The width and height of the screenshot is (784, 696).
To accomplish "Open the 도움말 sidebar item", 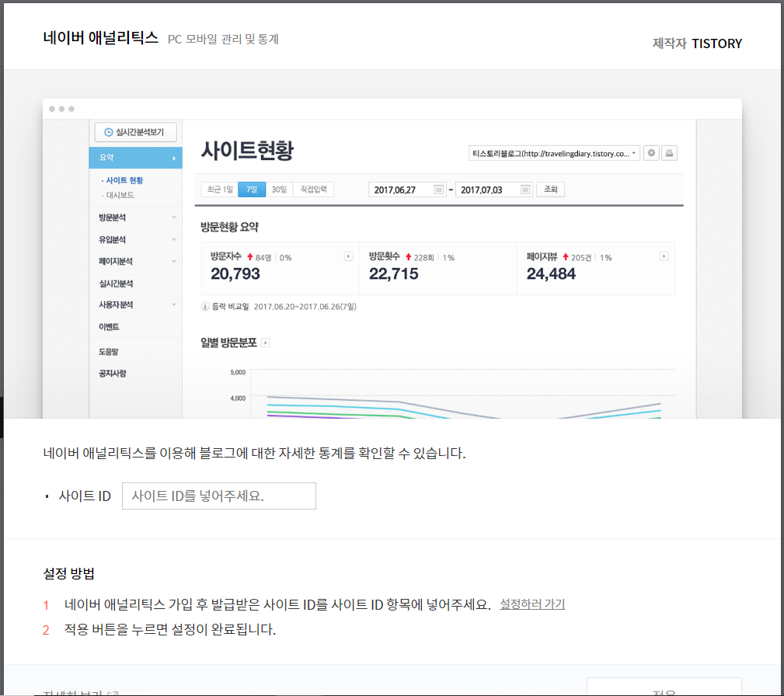I will tap(109, 352).
